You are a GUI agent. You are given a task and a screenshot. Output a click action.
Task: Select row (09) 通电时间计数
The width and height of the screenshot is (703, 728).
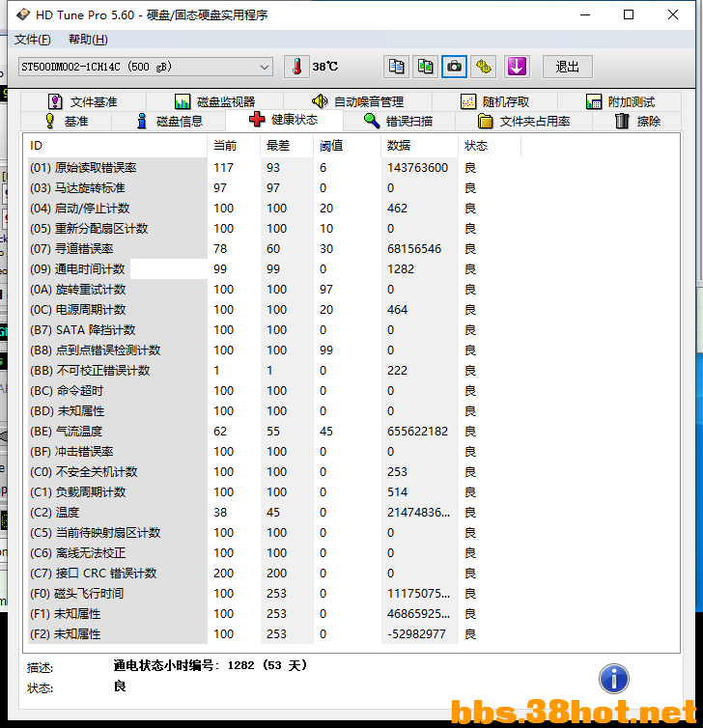(274, 269)
